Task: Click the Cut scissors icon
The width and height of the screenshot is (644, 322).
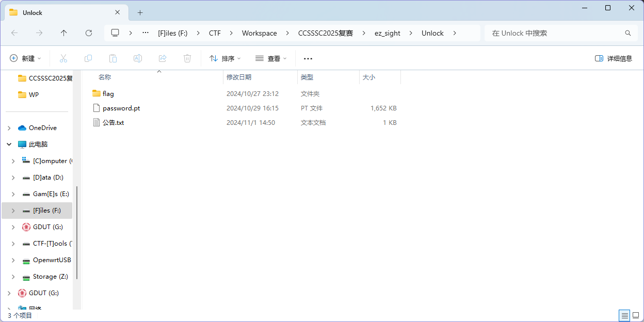Action: pos(63,58)
